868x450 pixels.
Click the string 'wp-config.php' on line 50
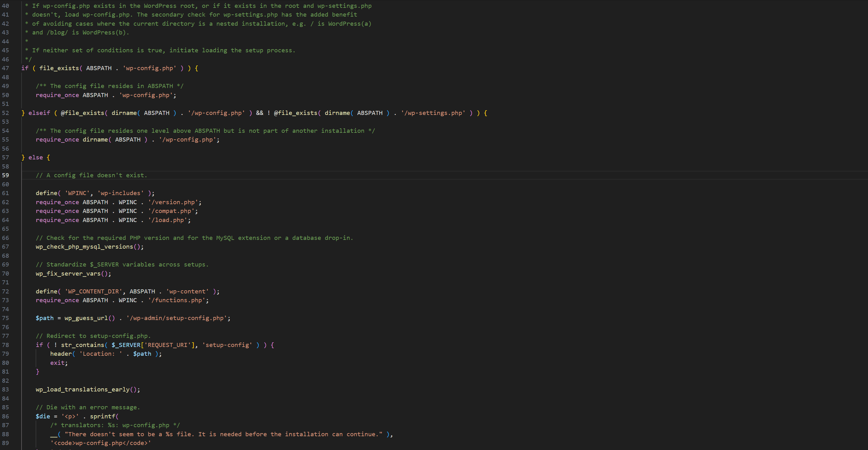(146, 95)
